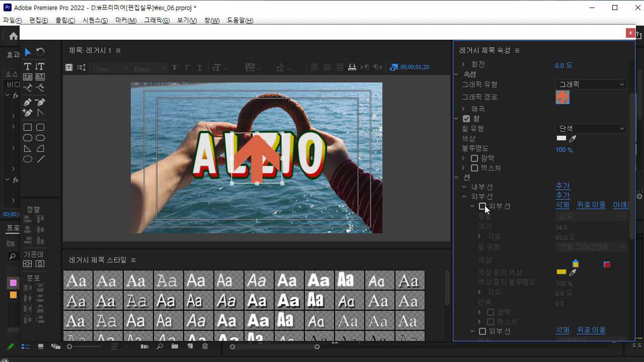
Task: Click the 그래픽 경로 arrow thumbnail
Action: tap(562, 97)
